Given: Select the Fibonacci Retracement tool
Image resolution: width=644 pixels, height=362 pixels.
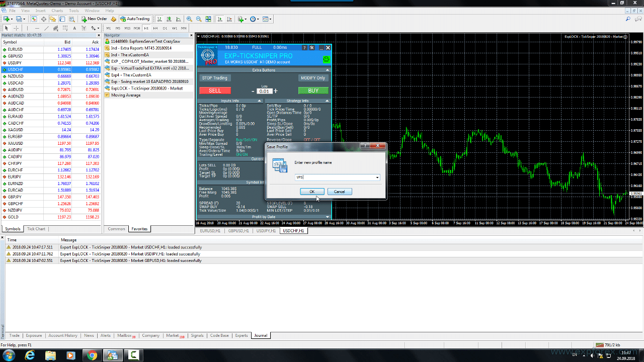Looking at the screenshot, I should (65, 28).
